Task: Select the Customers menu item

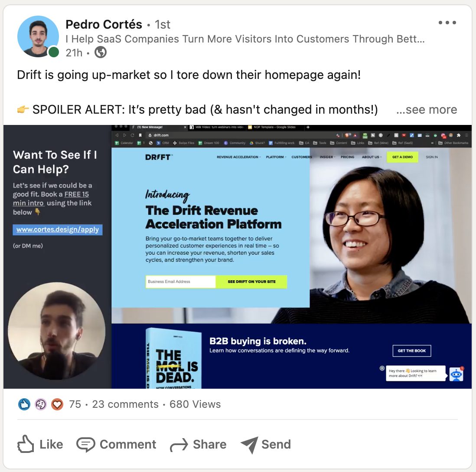Action: coord(301,157)
